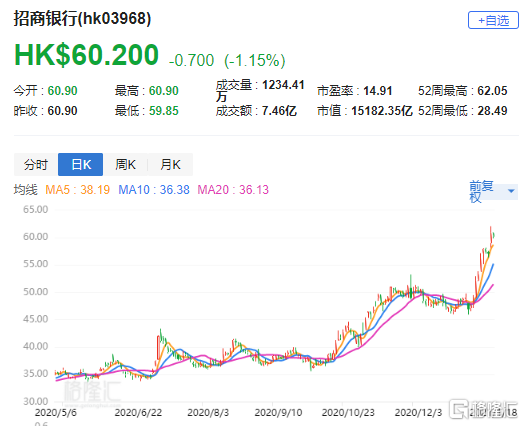This screenshot has width=524, height=426.
Task: Click the 45.00 y-axis label
Action: 36,319
